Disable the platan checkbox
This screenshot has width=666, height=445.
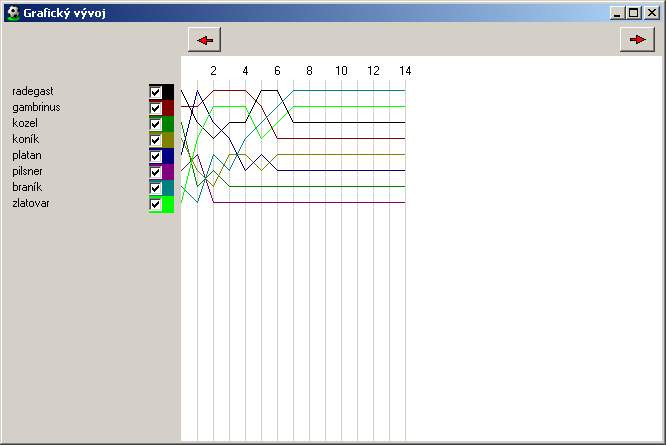click(155, 156)
